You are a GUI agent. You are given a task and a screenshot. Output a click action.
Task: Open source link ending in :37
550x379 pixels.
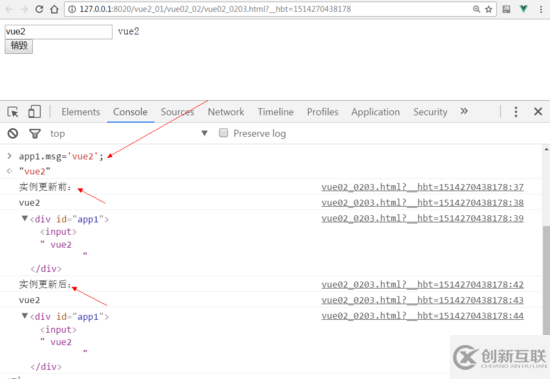[422, 187]
